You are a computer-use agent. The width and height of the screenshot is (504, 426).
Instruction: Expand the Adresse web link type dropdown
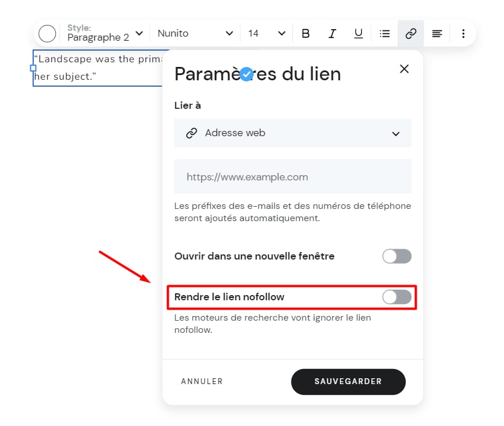293,133
